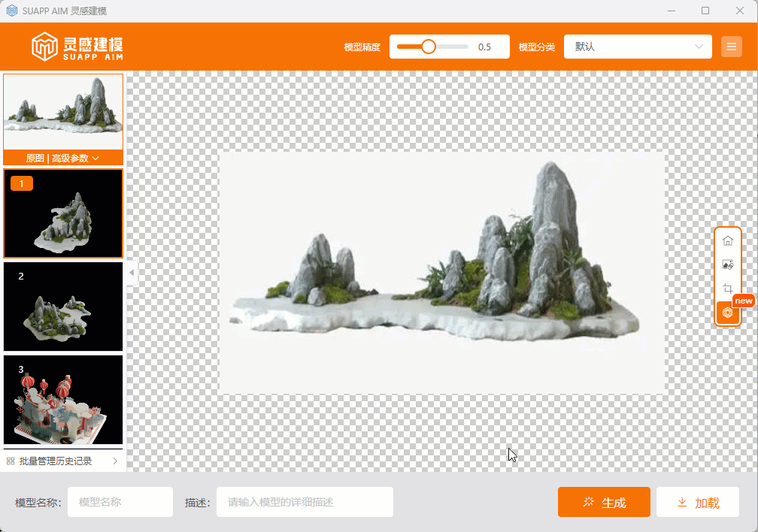Collapse the left thumbnail sidebar with arrow

tap(132, 273)
